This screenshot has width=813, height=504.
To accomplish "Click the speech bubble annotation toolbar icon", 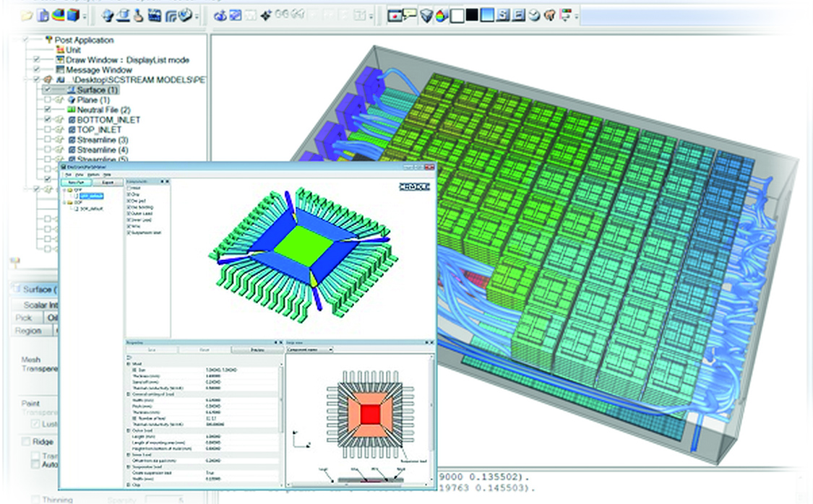I will pos(410,16).
